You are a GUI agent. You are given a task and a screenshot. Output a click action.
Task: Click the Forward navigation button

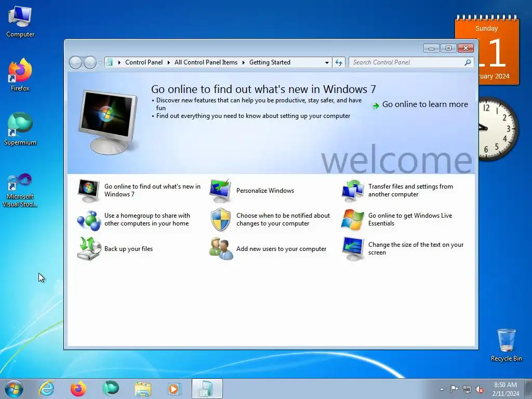(90, 62)
